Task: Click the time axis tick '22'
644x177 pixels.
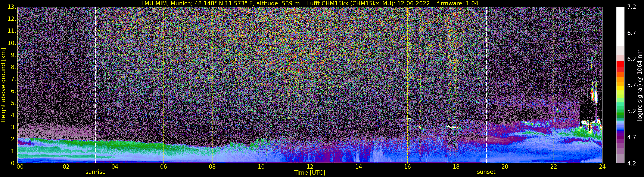Action: (554, 167)
